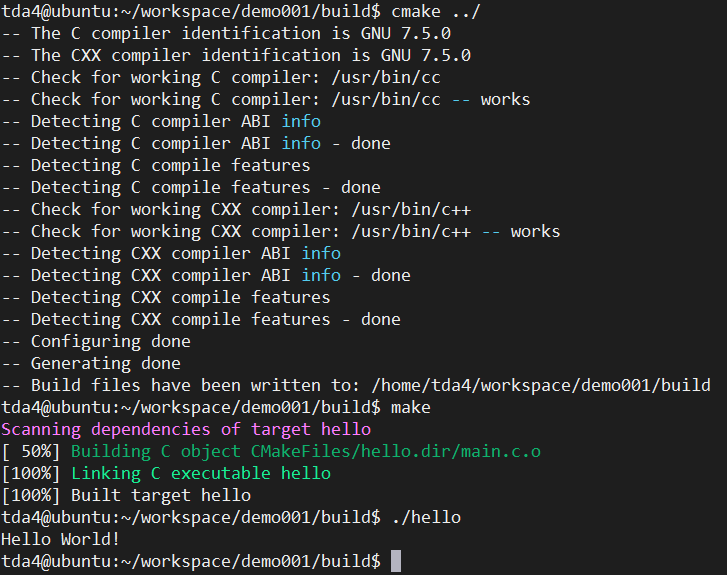Click 'Detecting CXX compile features - done' line
The width and height of the screenshot is (727, 575).
201,319
